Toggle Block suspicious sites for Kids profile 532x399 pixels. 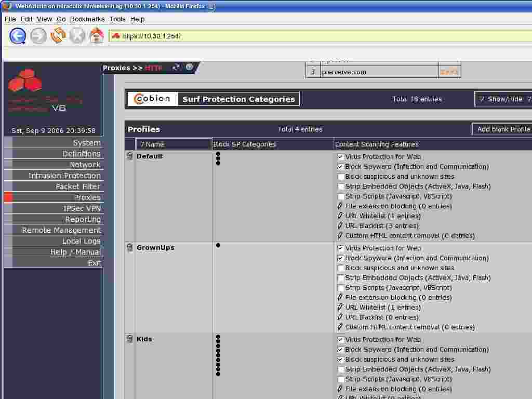(340, 360)
